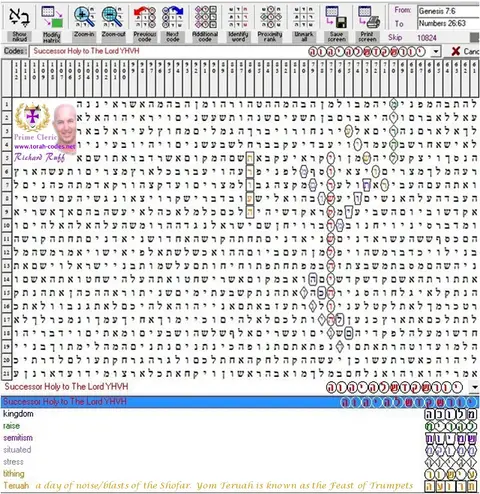480x494 pixels.
Task: Expand the Codes dropdown arrow
Action: click(x=436, y=52)
